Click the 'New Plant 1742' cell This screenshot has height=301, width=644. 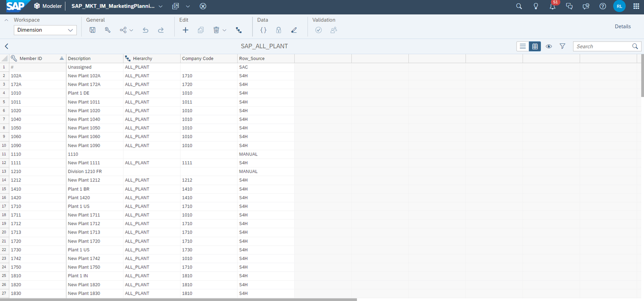(x=95, y=259)
